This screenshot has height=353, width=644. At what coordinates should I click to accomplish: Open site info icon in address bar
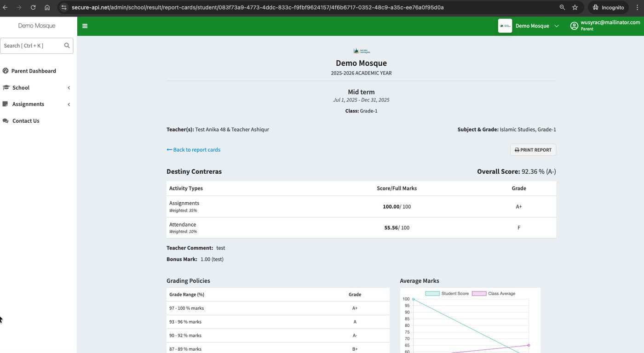click(64, 7)
